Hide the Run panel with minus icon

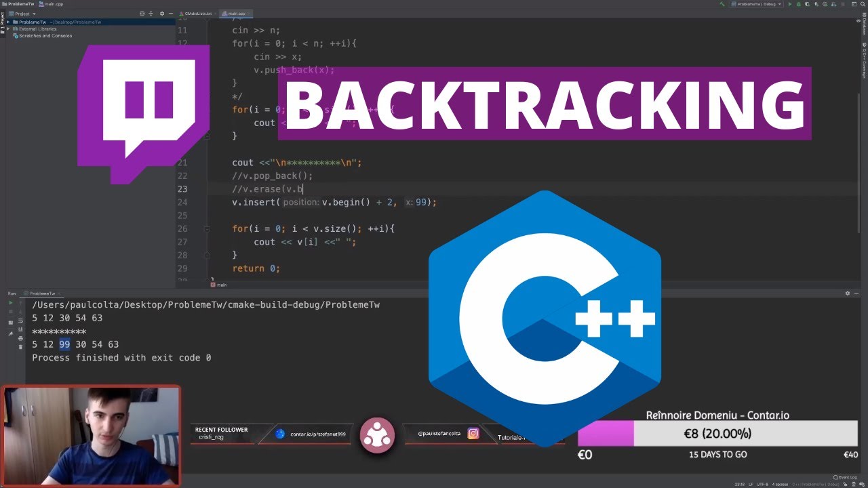click(856, 293)
